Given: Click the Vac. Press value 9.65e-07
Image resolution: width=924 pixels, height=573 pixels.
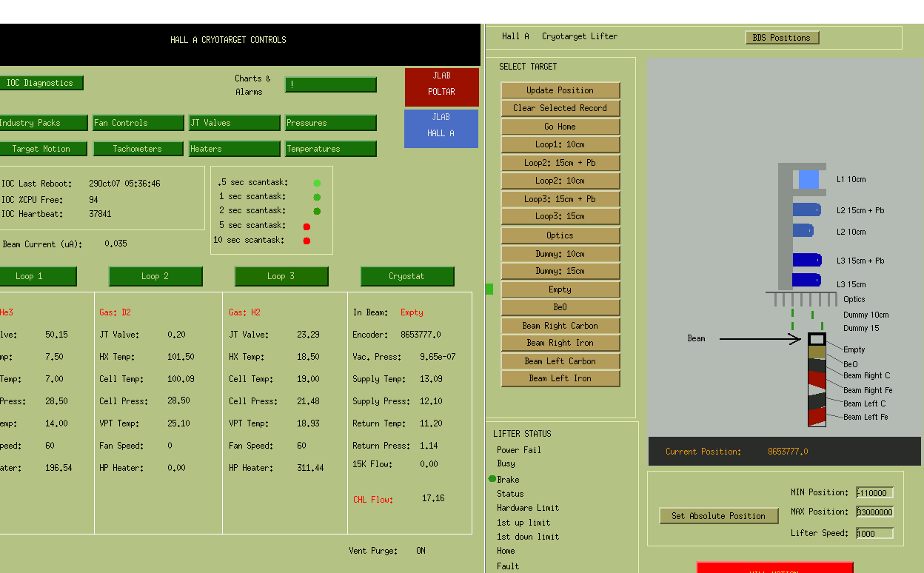Looking at the screenshot, I should point(438,357).
